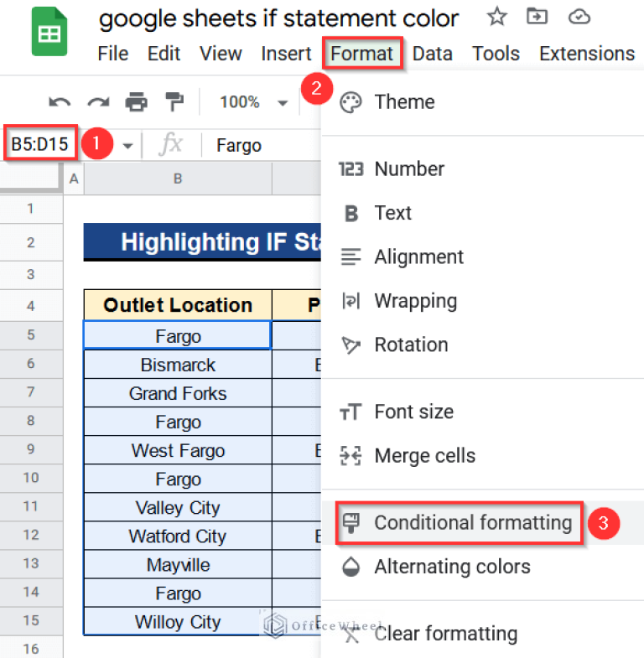Screen dimensions: 644x658
Task: Open the name box dropdown arrow
Action: click(127, 146)
